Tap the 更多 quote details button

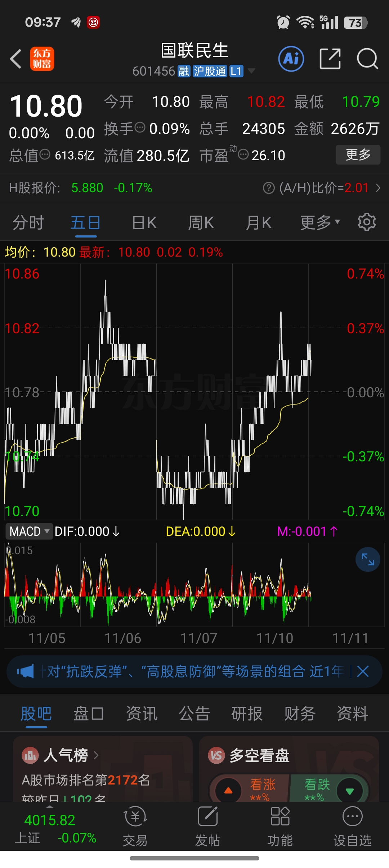pos(358,155)
